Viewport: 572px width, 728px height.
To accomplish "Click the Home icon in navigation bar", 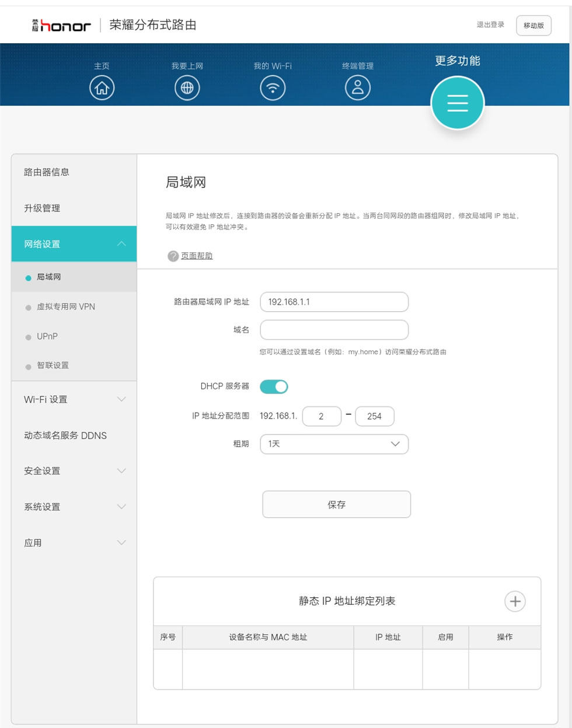I will (102, 88).
